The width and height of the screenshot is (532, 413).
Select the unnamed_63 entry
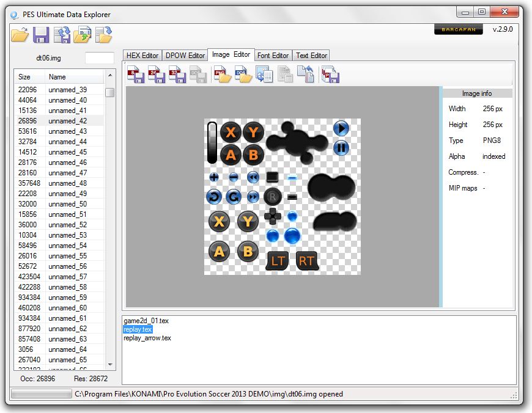pyautogui.click(x=59, y=339)
